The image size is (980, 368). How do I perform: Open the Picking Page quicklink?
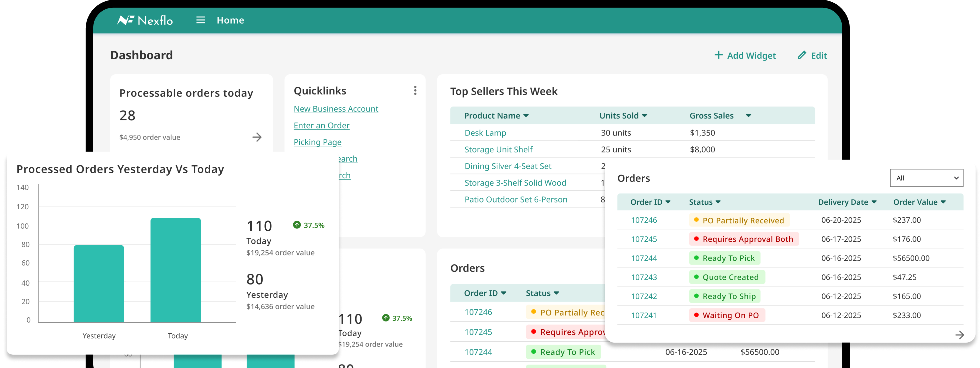click(x=317, y=142)
